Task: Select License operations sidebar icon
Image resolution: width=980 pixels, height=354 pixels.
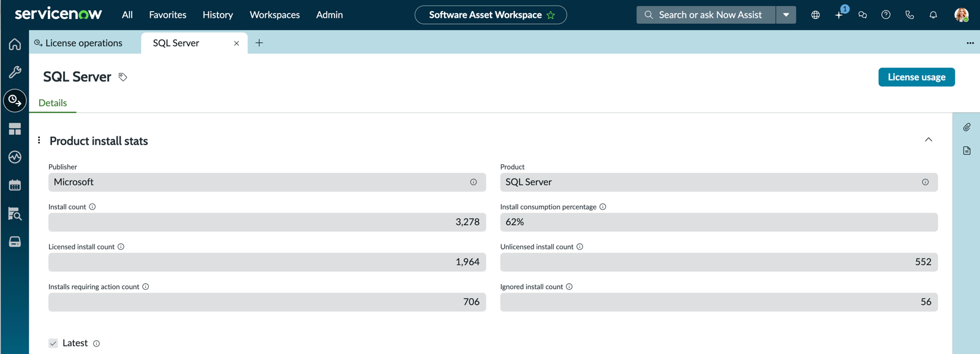Action: [x=15, y=100]
